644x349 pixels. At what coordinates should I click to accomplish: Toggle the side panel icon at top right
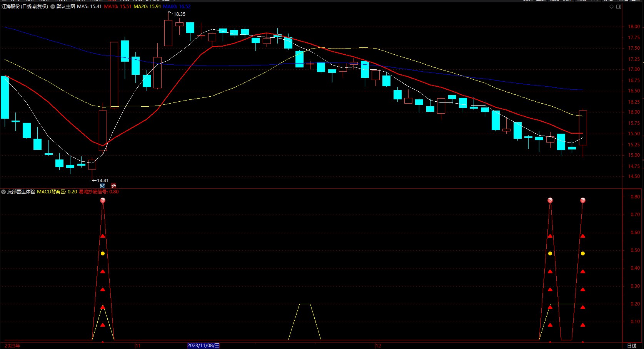click(619, 7)
